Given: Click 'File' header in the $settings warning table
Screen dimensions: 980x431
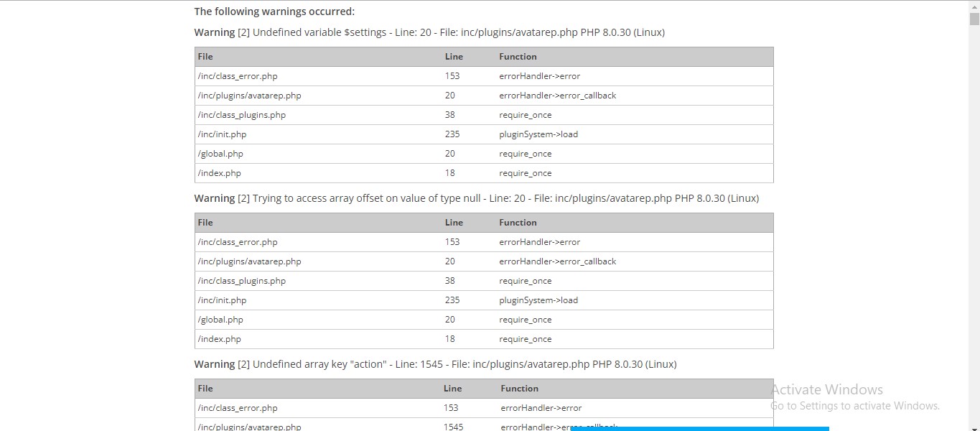Looking at the screenshot, I should (205, 57).
